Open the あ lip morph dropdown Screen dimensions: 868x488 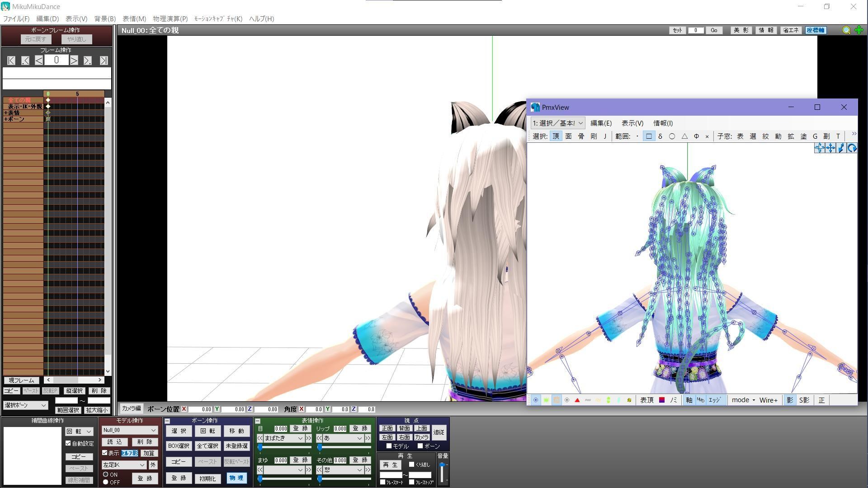coord(343,438)
